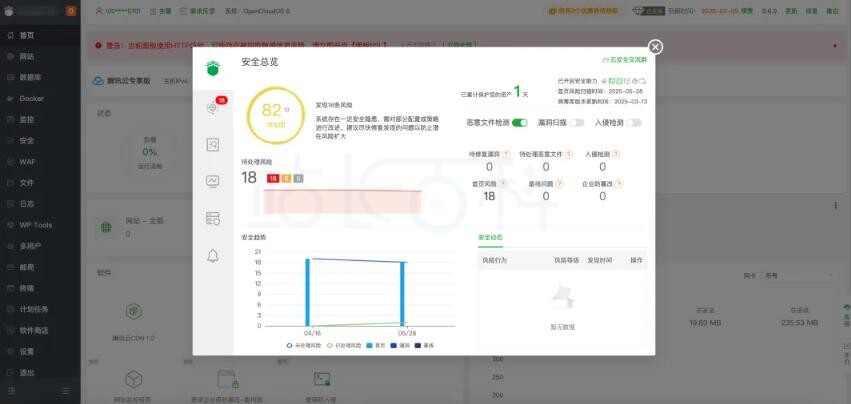This screenshot has width=851, height=404.
Task: Toggle the 未处理风险 legend series
Action: 304,345
